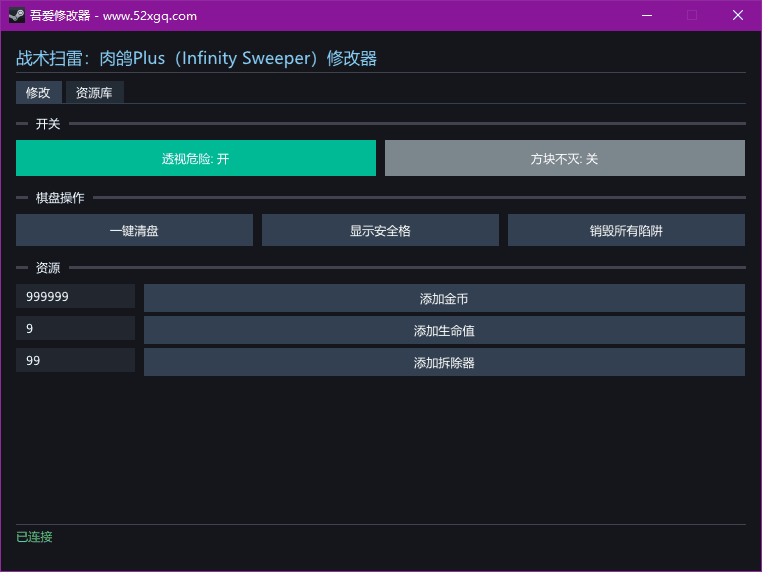Image resolution: width=762 pixels, height=572 pixels.
Task: Click the Steam app icon in title bar
Action: pyautogui.click(x=17, y=16)
